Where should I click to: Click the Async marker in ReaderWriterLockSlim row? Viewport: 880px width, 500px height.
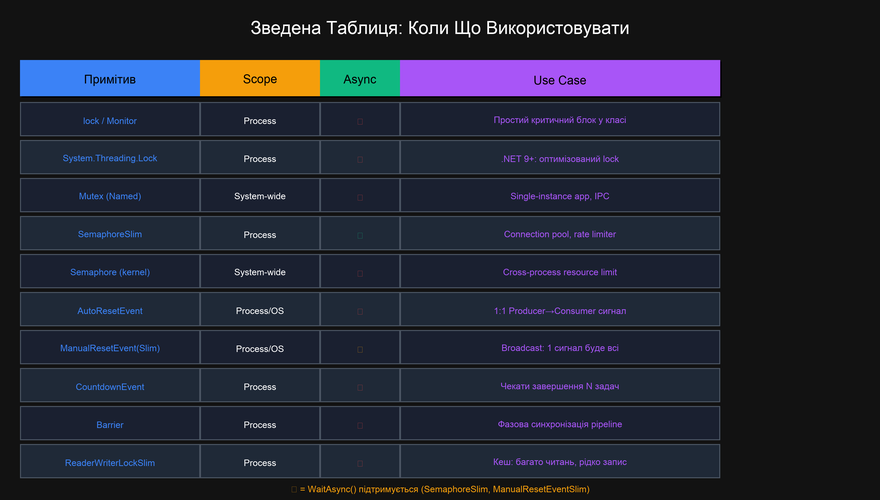pyautogui.click(x=360, y=464)
